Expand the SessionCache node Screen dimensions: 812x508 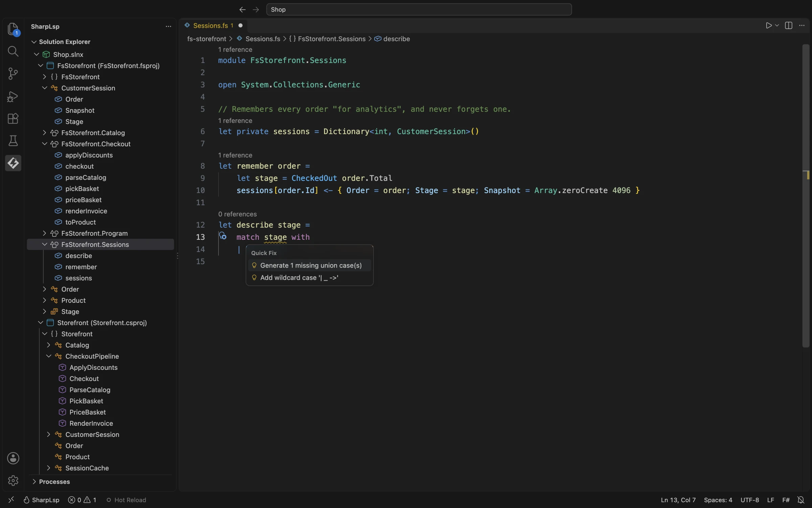click(x=49, y=468)
